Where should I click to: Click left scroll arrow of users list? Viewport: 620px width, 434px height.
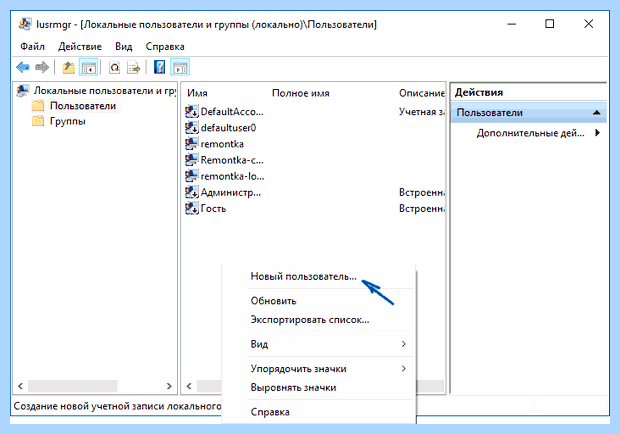[x=189, y=386]
